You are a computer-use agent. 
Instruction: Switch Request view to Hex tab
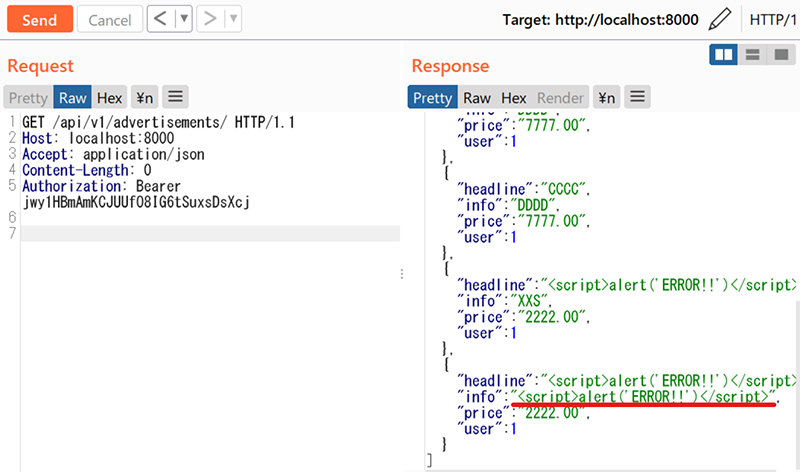coord(110,97)
